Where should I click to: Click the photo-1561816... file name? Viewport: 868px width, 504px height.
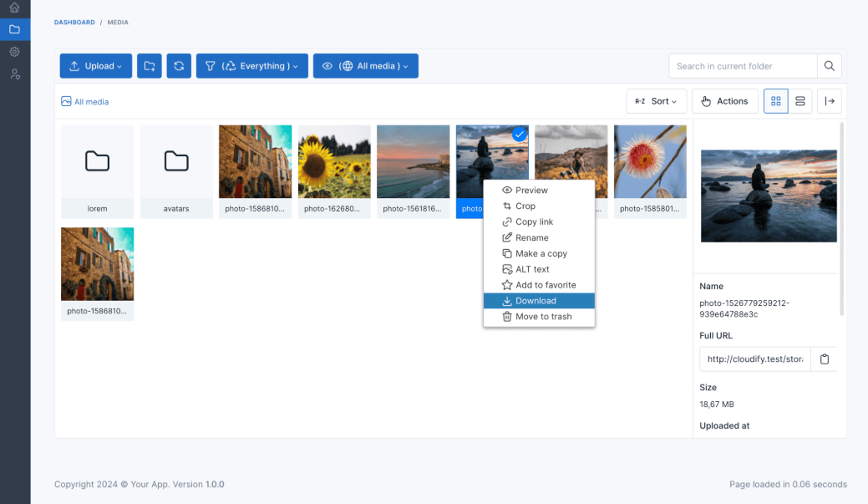click(413, 209)
